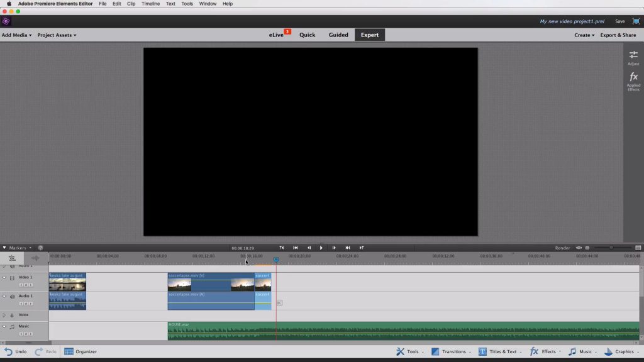Viewport: 644px width, 362px height.
Task: Switch to Guided view tab
Action: tap(338, 35)
